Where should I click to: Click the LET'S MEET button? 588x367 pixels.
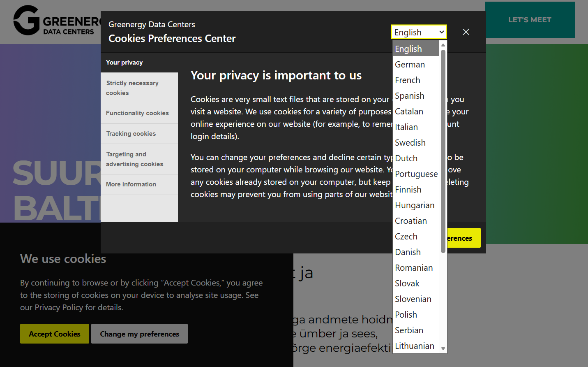(530, 20)
